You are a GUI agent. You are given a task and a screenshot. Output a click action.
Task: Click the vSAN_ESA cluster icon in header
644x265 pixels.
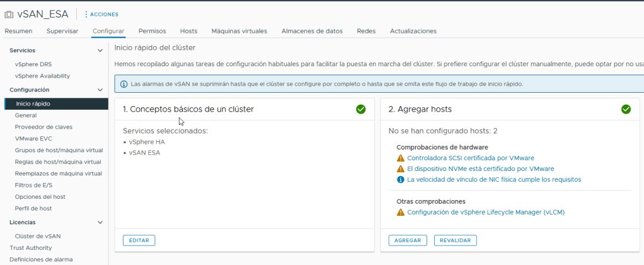9,14
